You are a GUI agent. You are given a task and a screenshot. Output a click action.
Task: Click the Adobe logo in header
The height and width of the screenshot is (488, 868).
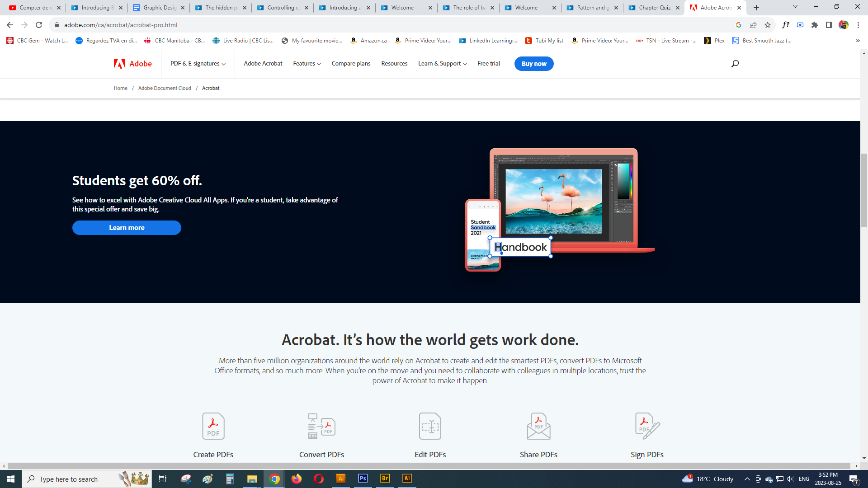click(133, 64)
